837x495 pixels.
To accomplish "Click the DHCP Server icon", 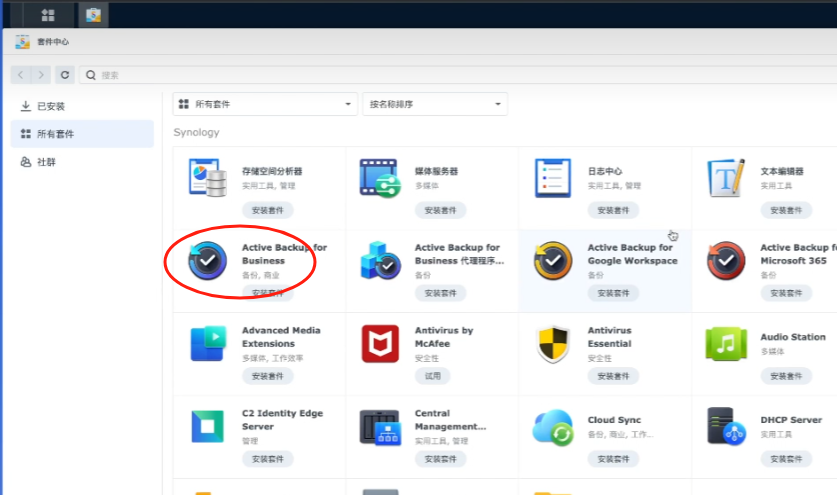I will pyautogui.click(x=726, y=426).
